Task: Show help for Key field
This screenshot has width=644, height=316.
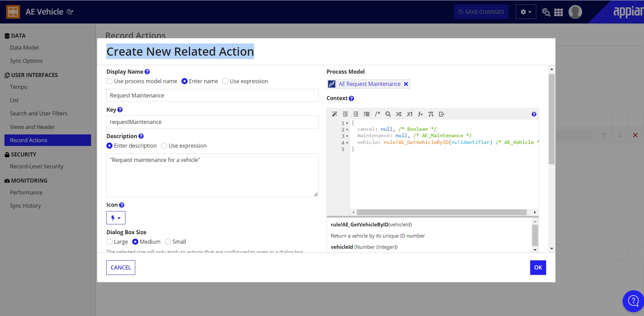Action: (x=120, y=110)
